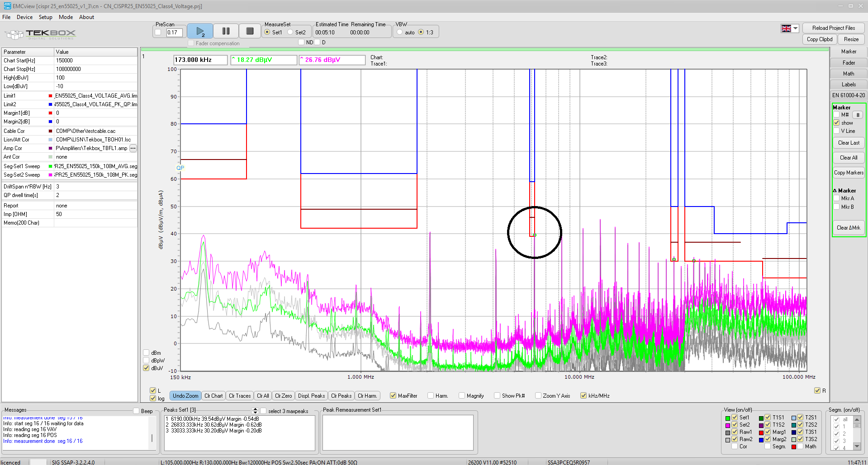The width and height of the screenshot is (868, 465).
Task: Click the red Limit1 color indicator
Action: click(50, 96)
